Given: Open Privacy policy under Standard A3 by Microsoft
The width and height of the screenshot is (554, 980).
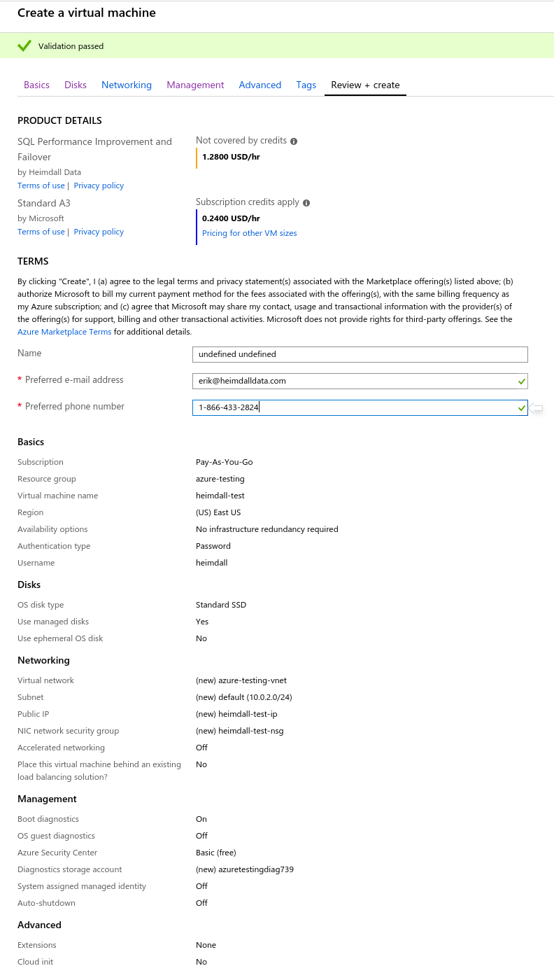Looking at the screenshot, I should click(99, 232).
